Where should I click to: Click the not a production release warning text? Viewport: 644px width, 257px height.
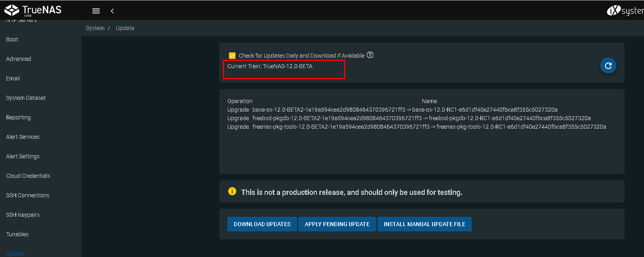pyautogui.click(x=352, y=192)
